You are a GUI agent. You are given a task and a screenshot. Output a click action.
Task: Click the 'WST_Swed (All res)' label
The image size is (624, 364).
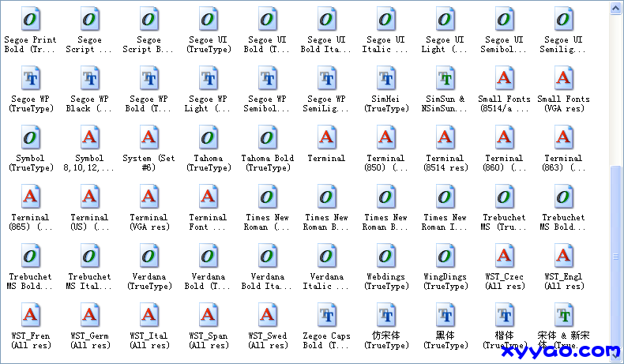267,341
